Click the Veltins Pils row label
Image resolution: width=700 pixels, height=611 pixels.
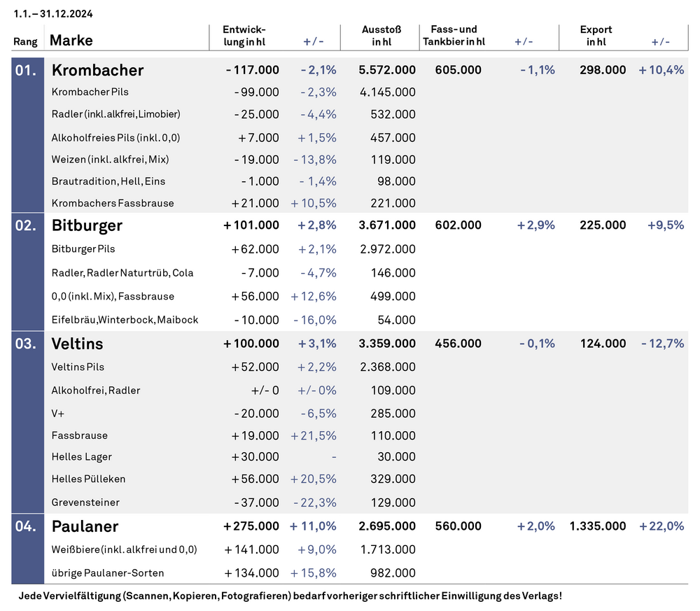pyautogui.click(x=78, y=367)
